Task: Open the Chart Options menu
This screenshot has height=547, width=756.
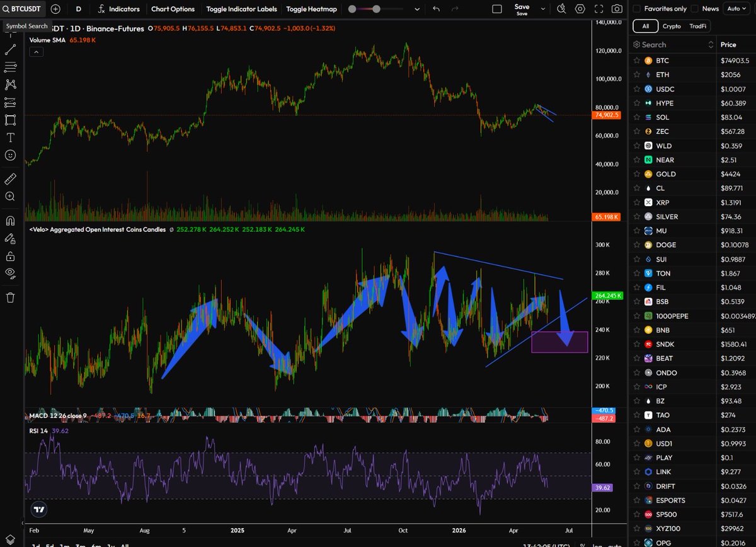Action: pos(173,9)
